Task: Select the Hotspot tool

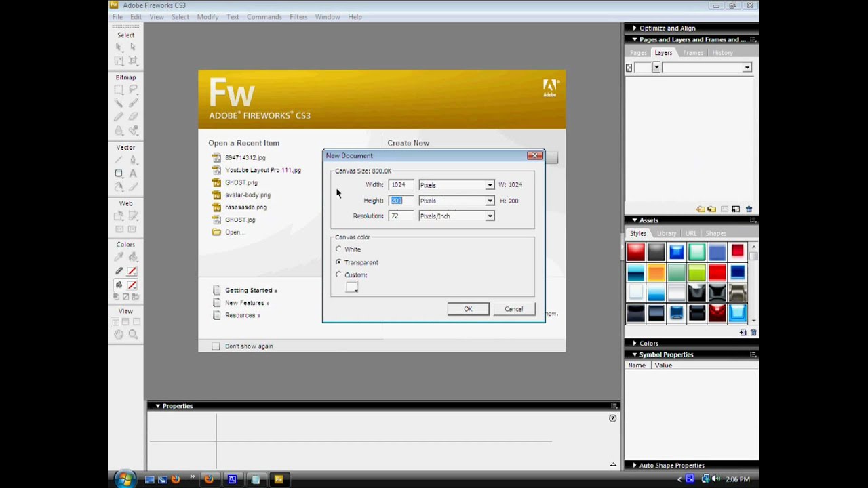Action: pyautogui.click(x=119, y=216)
